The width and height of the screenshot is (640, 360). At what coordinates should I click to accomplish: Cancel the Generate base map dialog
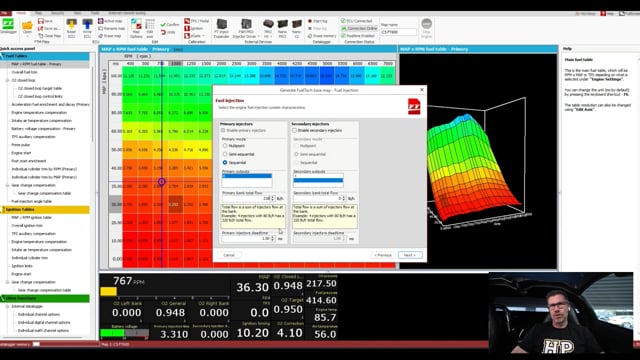tap(229, 255)
